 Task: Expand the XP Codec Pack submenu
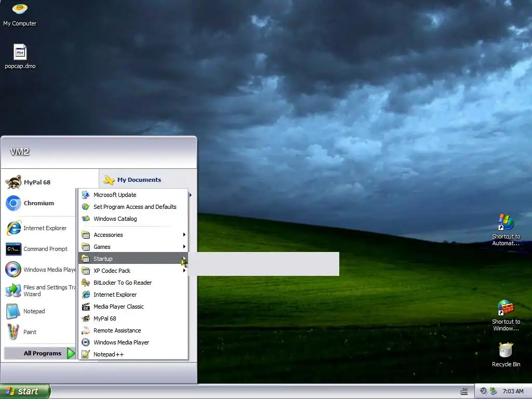133,270
